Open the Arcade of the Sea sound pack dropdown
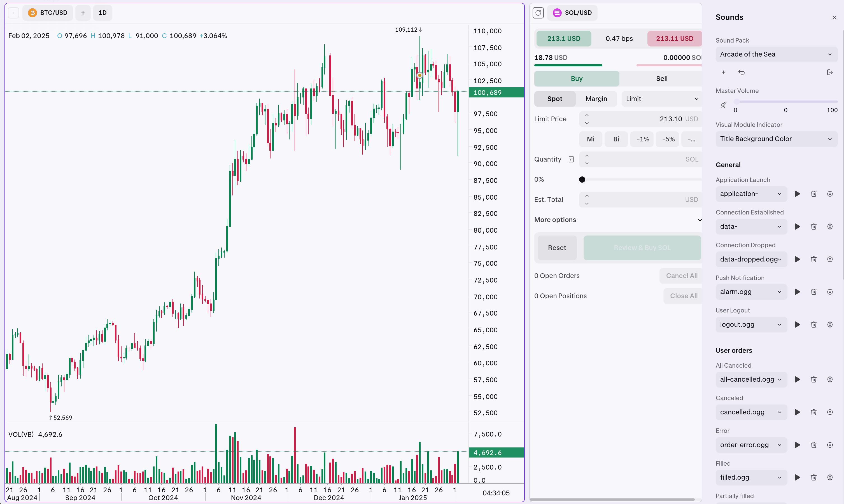The image size is (844, 504). click(777, 54)
